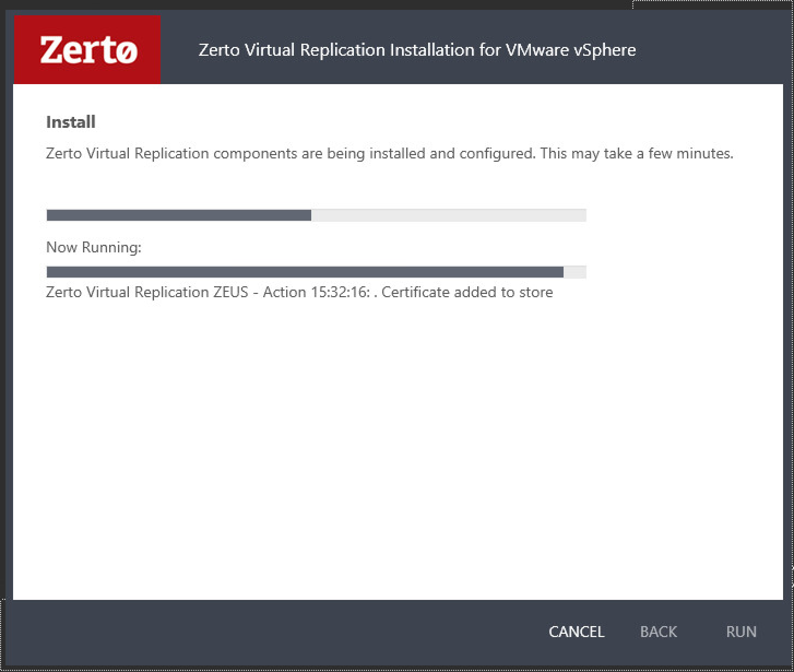Click the wizard title 'Zerto Virtual Replication Installation'
794x672 pixels.
[416, 49]
